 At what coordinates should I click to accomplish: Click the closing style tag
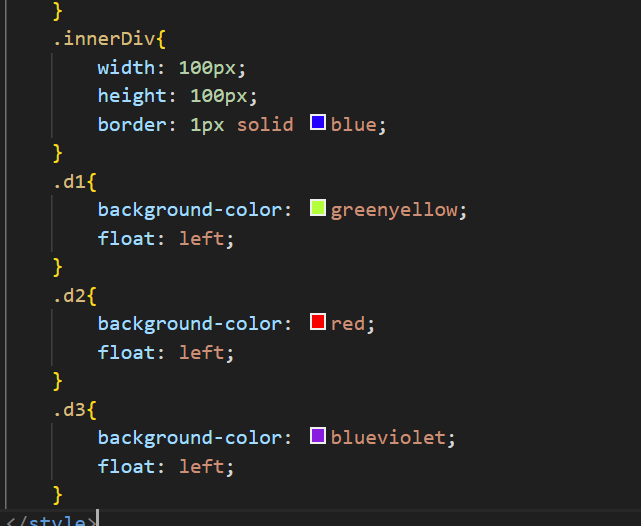pyautogui.click(x=60, y=521)
